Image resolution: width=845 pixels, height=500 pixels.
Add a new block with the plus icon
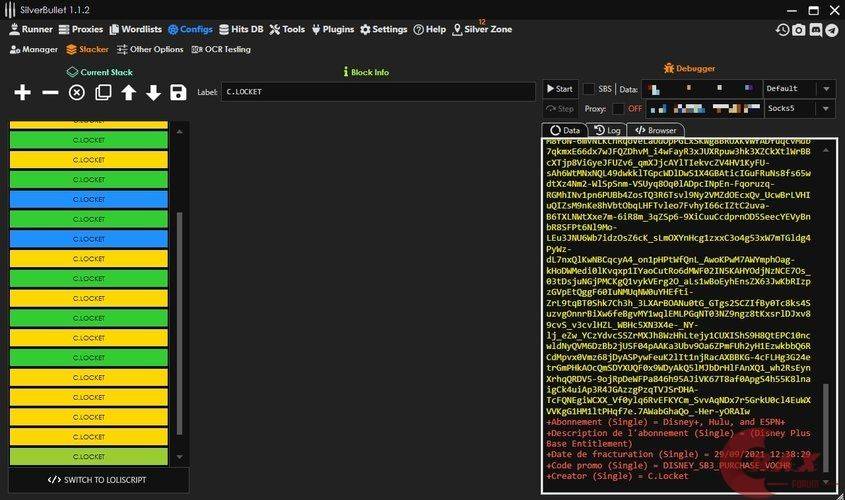pyautogui.click(x=22, y=93)
